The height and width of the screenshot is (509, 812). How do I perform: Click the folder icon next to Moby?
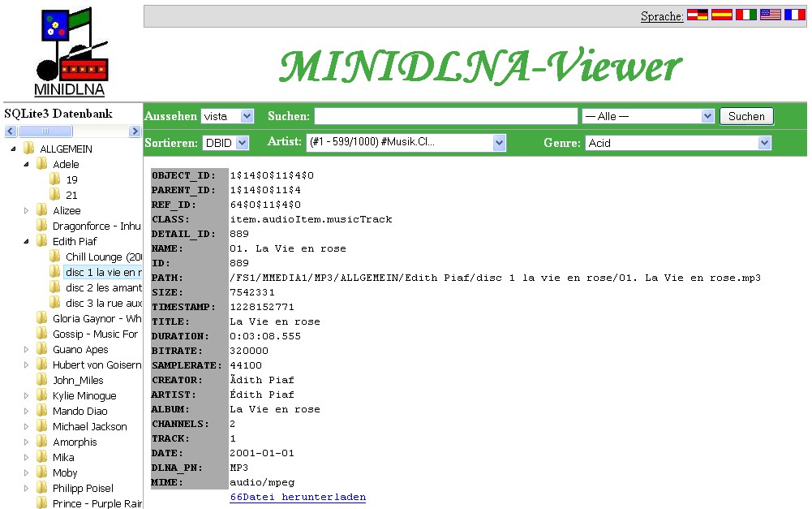tap(42, 472)
